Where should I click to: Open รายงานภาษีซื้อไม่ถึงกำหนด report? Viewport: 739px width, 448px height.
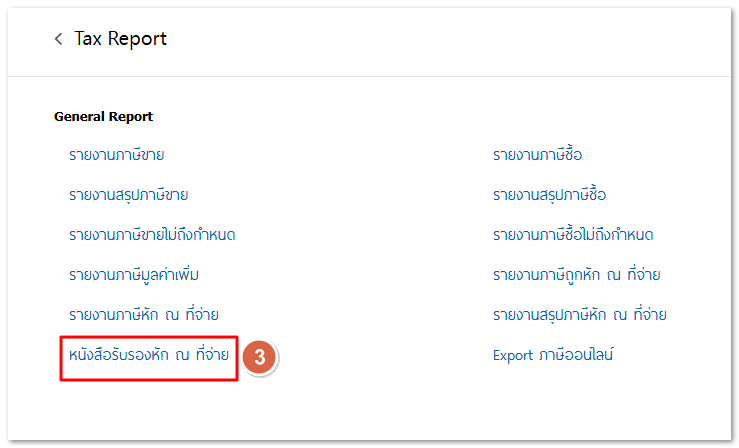pos(573,234)
